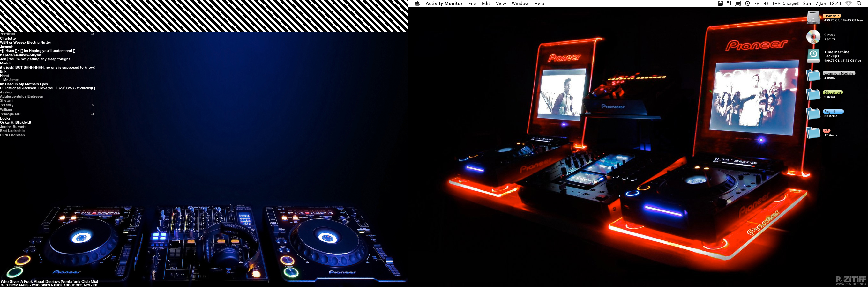Image resolution: width=868 pixels, height=287 pixels.
Task: Open the Time Machine menu bar icon
Action: tap(747, 4)
